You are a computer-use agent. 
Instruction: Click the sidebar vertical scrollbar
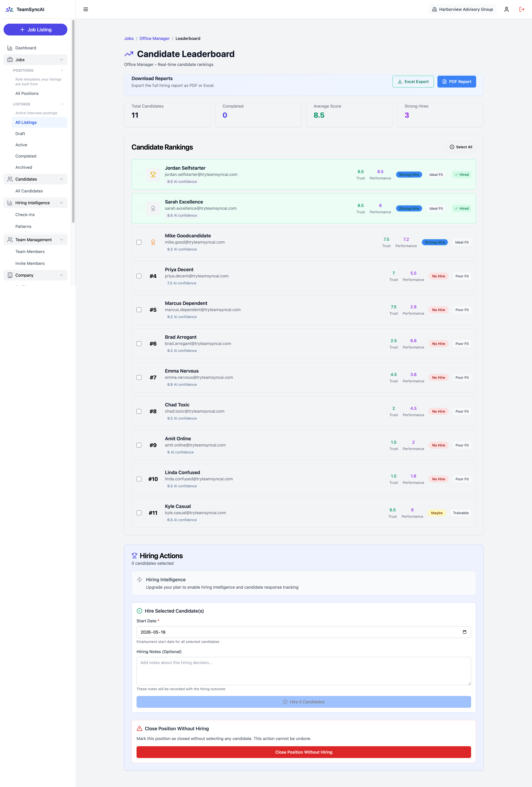click(73, 121)
